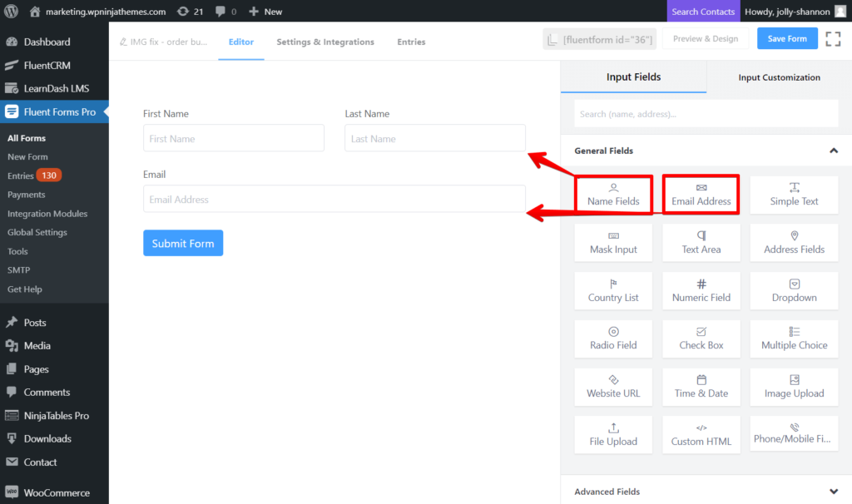Insert a File Upload field
This screenshot has width=852, height=504.
pyautogui.click(x=613, y=434)
